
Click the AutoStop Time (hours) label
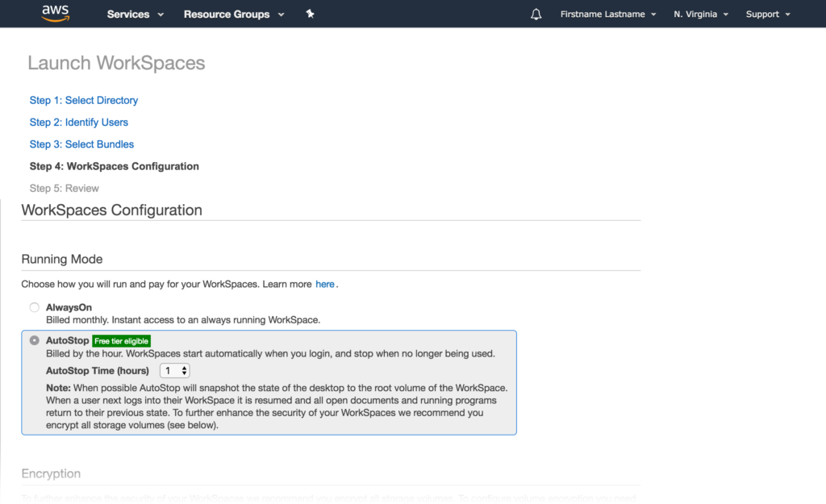[98, 371]
